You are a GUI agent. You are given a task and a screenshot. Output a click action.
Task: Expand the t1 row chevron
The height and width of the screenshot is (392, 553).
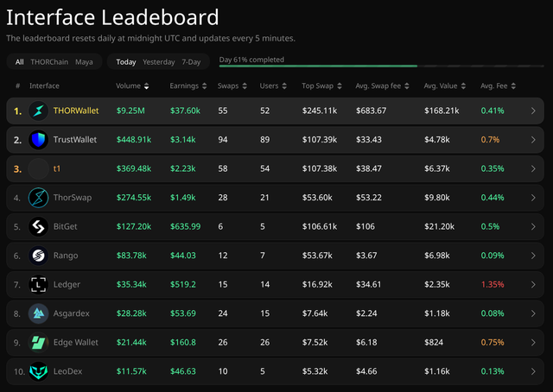(533, 168)
